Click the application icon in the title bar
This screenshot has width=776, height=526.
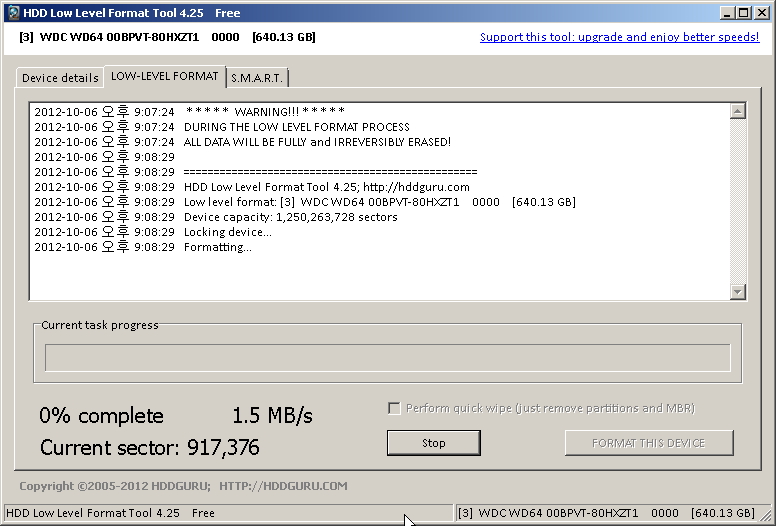pos(13,13)
